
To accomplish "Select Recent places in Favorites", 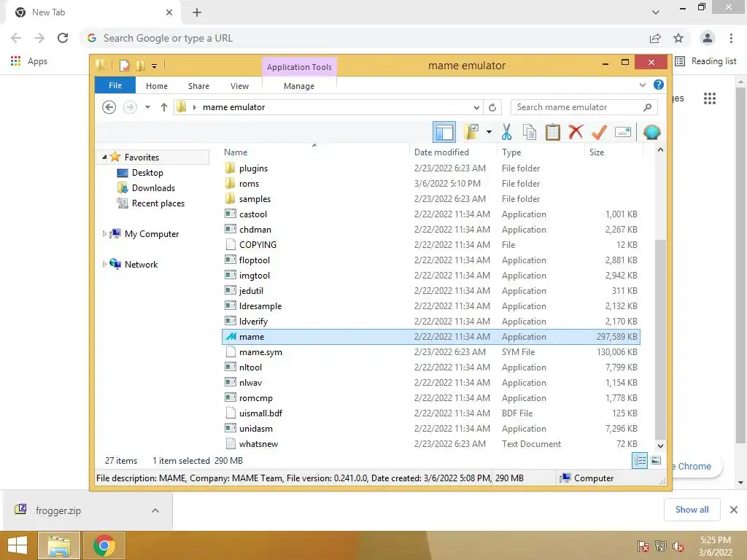I will [158, 203].
